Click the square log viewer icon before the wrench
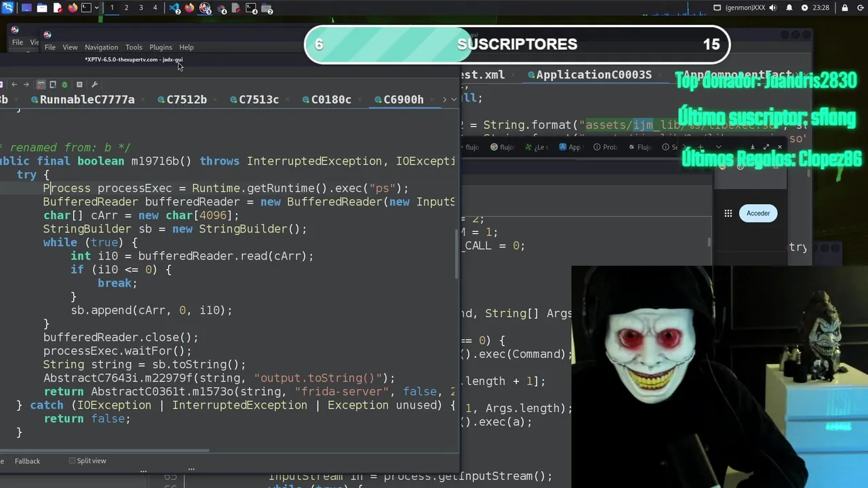This screenshot has height=488, width=868. [x=79, y=85]
